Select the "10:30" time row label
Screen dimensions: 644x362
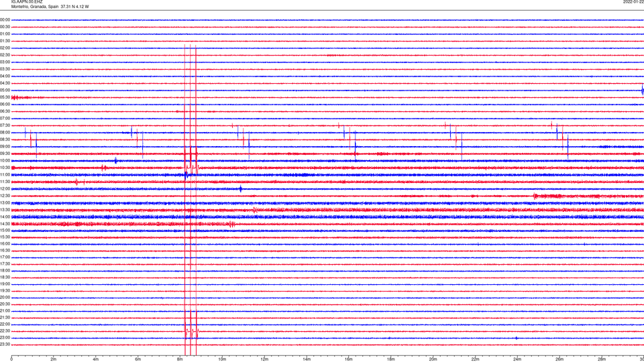(5, 168)
